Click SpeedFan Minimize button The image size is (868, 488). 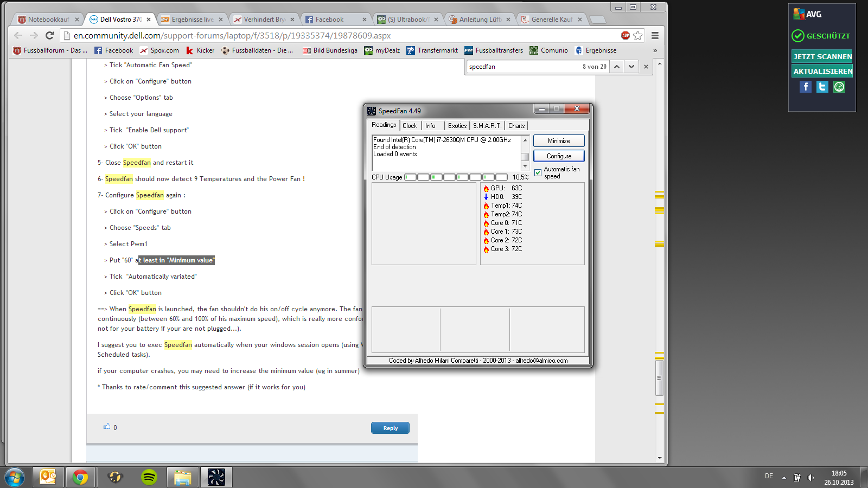(559, 141)
